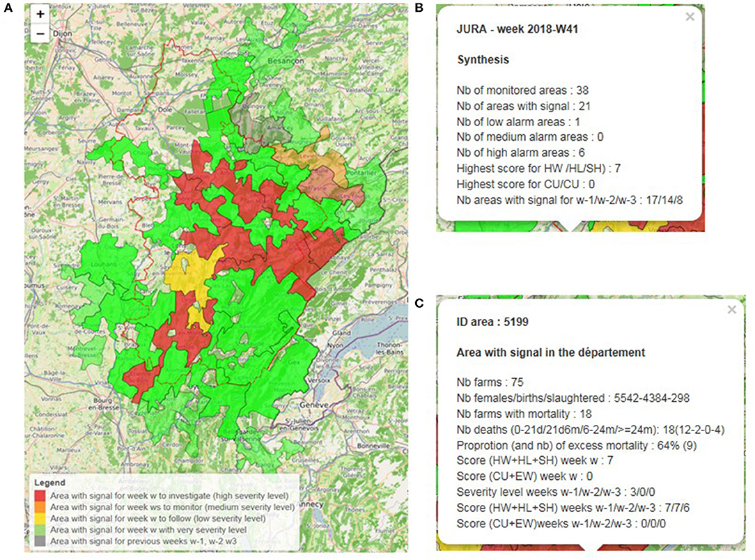Click the 'Score (CU+EW) week w : 0' line
The width and height of the screenshot is (755, 560).
pos(524,476)
